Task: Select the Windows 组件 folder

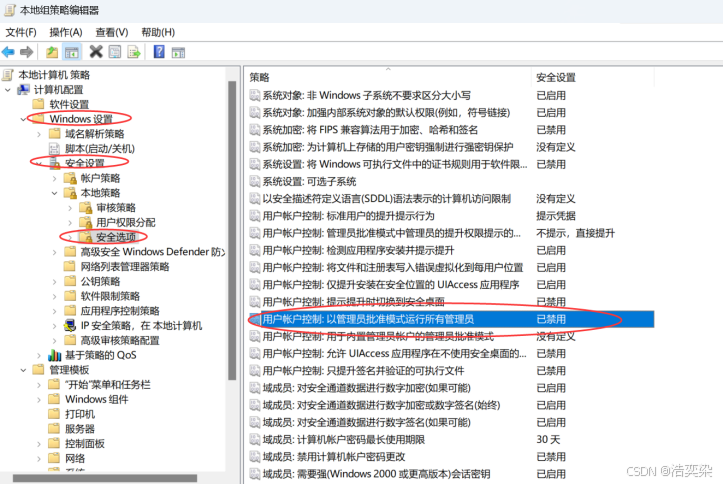Action: (x=97, y=399)
